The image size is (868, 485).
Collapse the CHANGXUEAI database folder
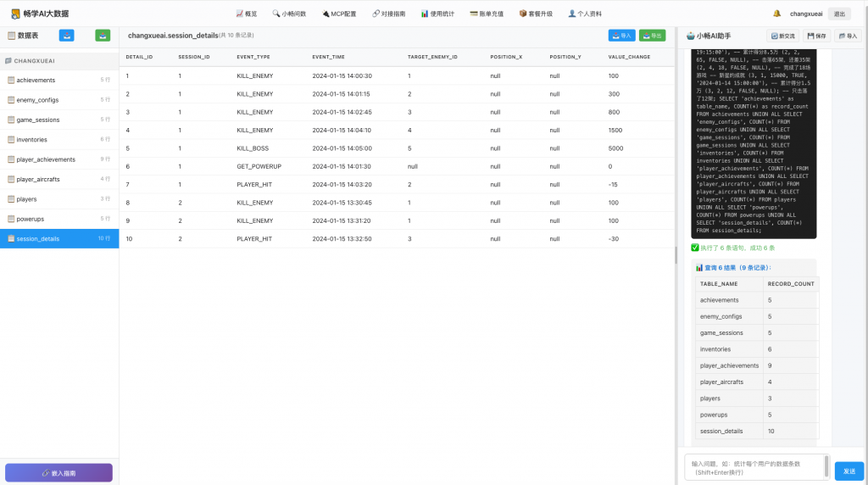coord(34,61)
